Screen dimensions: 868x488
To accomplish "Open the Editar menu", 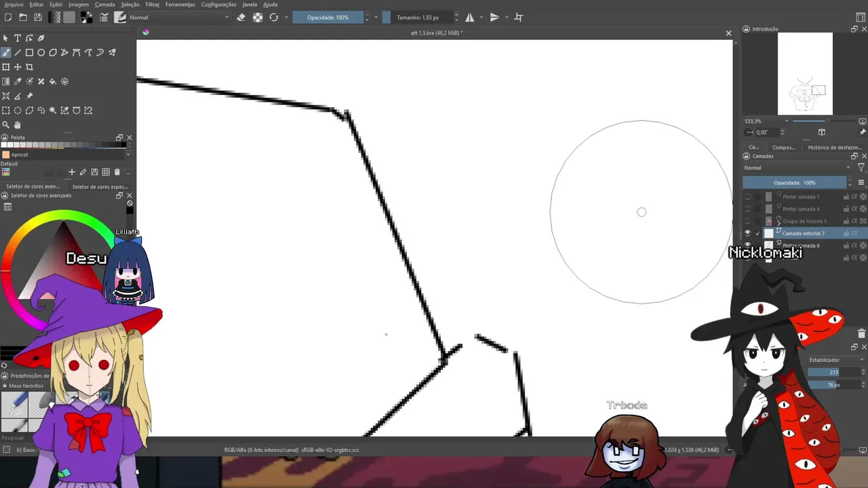I will (37, 4).
